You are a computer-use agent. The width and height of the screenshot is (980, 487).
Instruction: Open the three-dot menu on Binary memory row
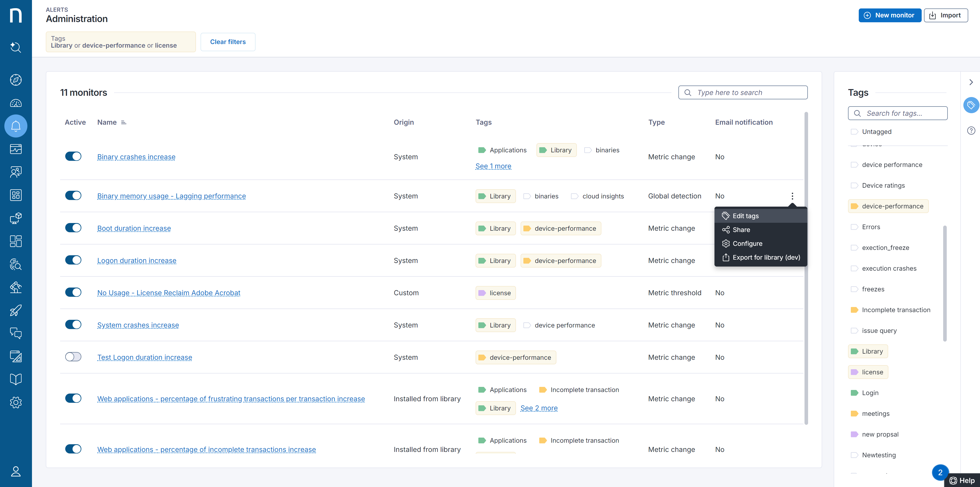(792, 196)
